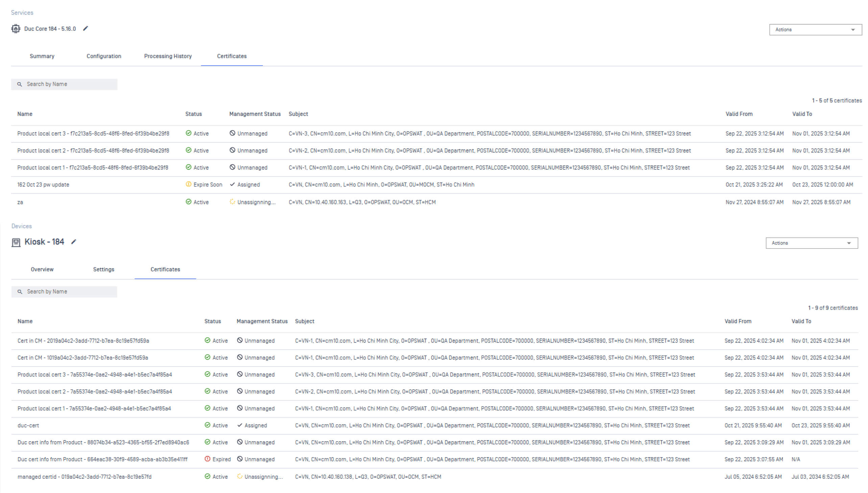The image size is (868, 493).
Task: Click the Duc Core service chip icon
Action: pyautogui.click(x=16, y=29)
